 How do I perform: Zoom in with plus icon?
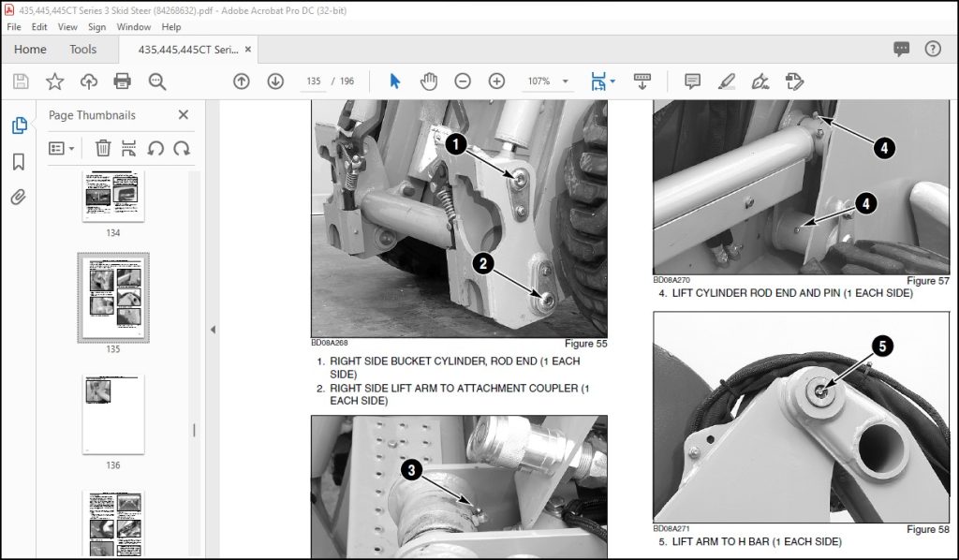(496, 81)
